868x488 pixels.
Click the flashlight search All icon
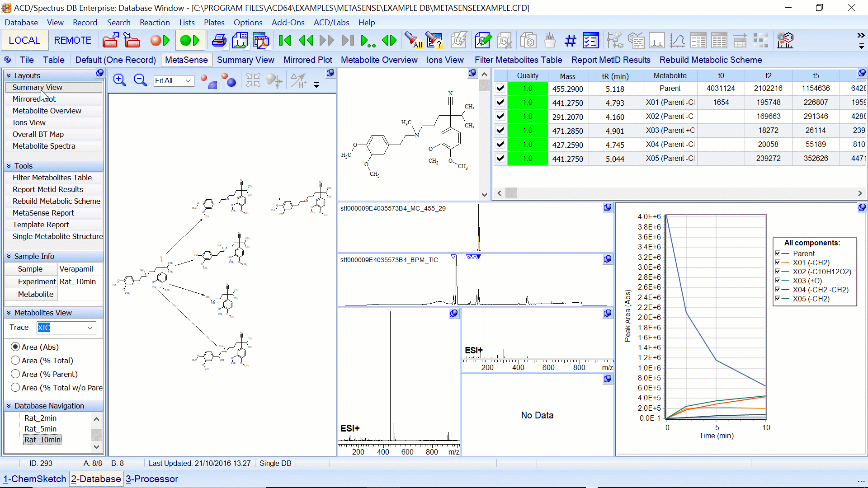(413, 41)
